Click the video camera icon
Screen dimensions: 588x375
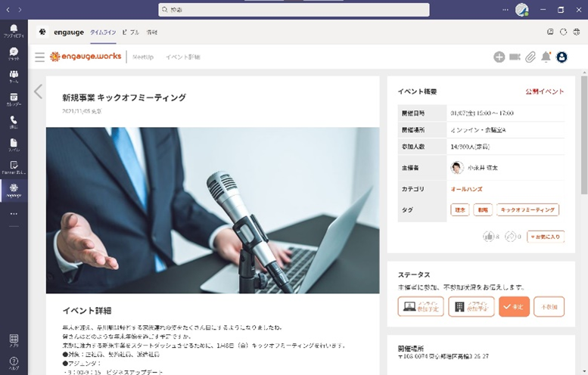(x=515, y=57)
